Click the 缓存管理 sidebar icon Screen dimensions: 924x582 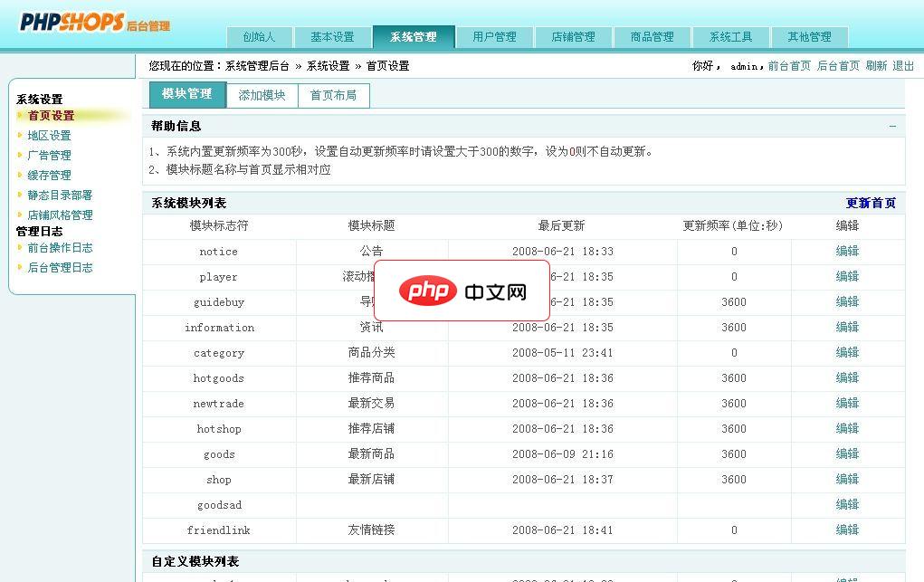pyautogui.click(x=20, y=175)
